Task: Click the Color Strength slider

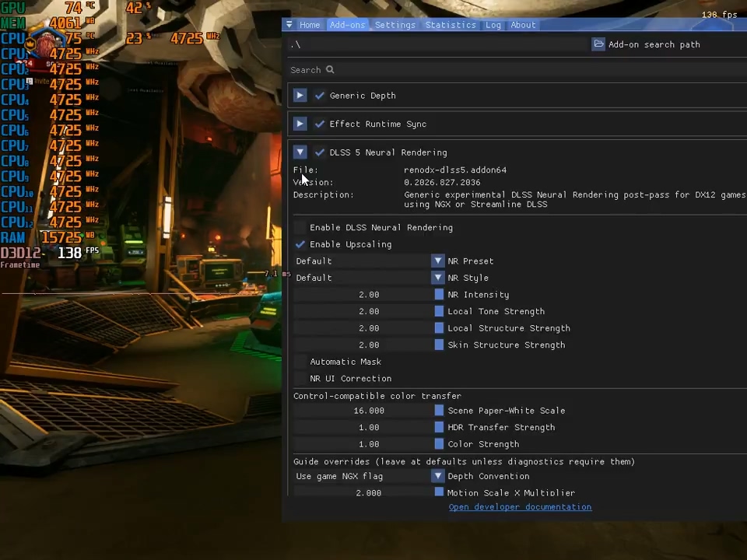Action: point(369,444)
